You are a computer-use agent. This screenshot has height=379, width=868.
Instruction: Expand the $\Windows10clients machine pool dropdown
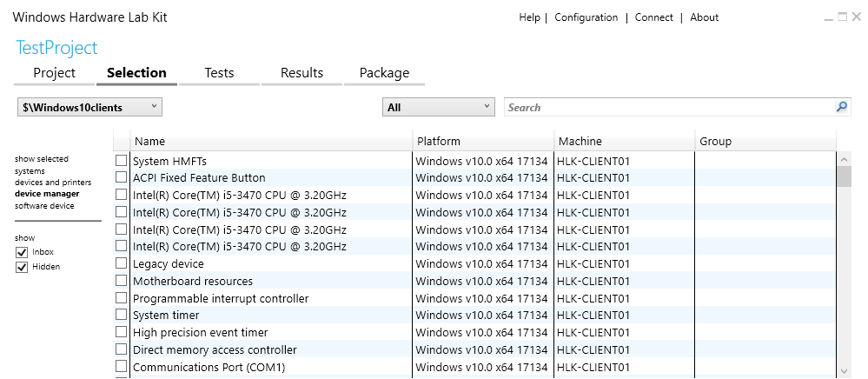89,107
